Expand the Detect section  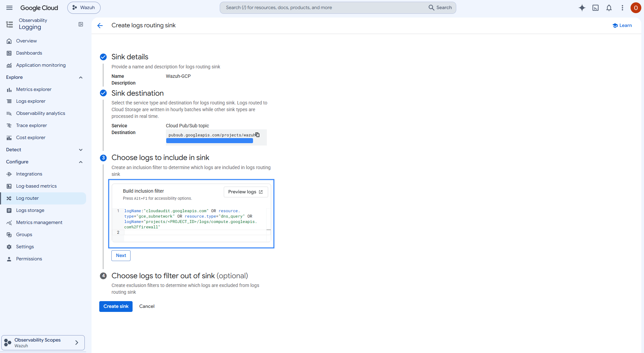click(81, 150)
